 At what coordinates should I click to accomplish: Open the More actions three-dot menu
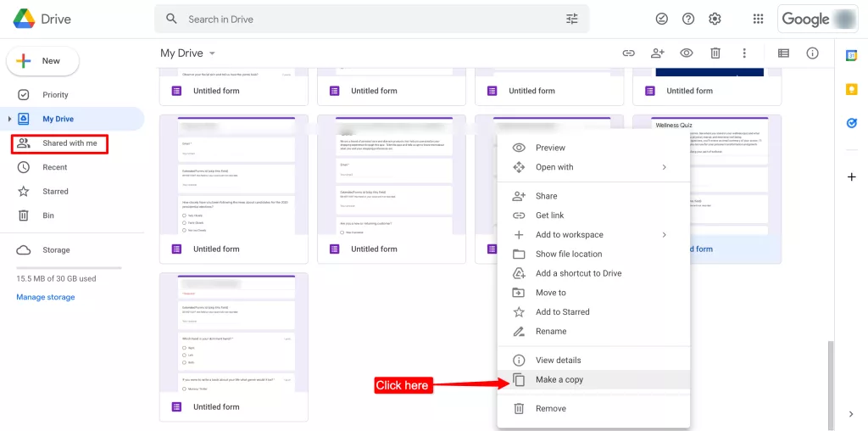[744, 53]
